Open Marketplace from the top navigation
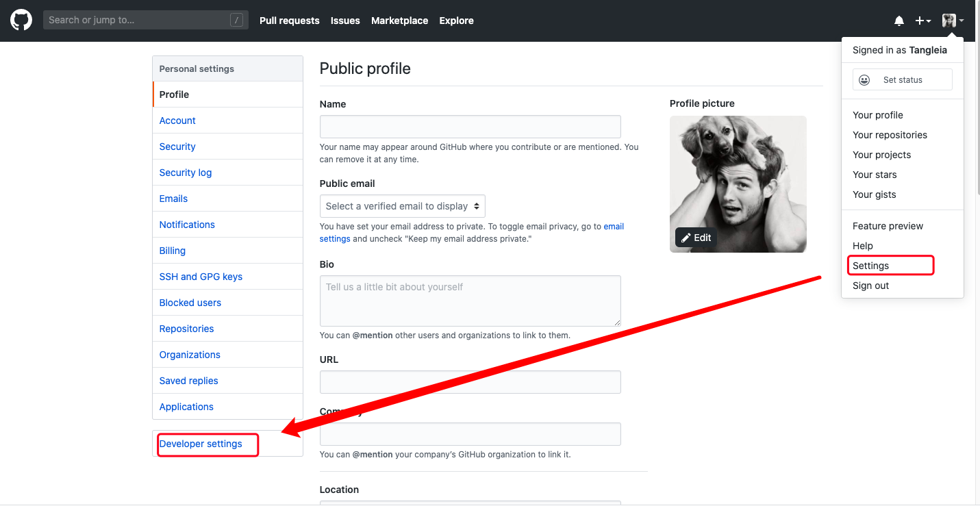Screen dimensions: 980x506 pos(399,21)
